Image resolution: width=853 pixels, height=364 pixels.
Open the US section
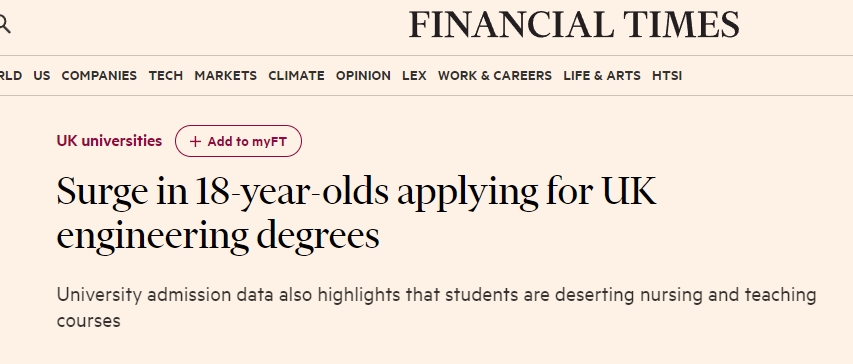tap(42, 76)
